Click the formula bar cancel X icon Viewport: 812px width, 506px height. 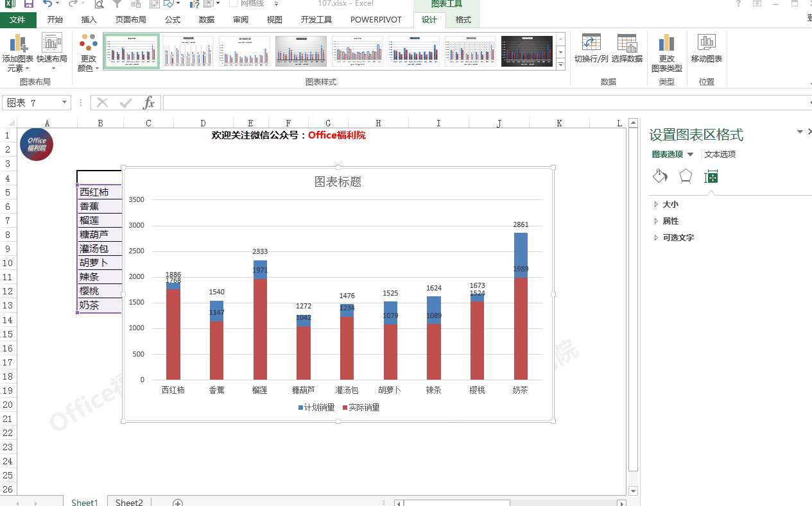102,103
